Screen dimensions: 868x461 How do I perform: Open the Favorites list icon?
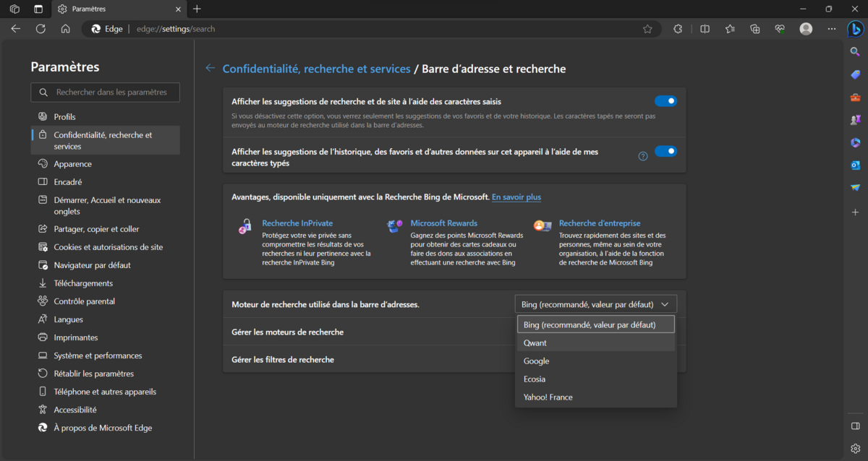(x=730, y=29)
